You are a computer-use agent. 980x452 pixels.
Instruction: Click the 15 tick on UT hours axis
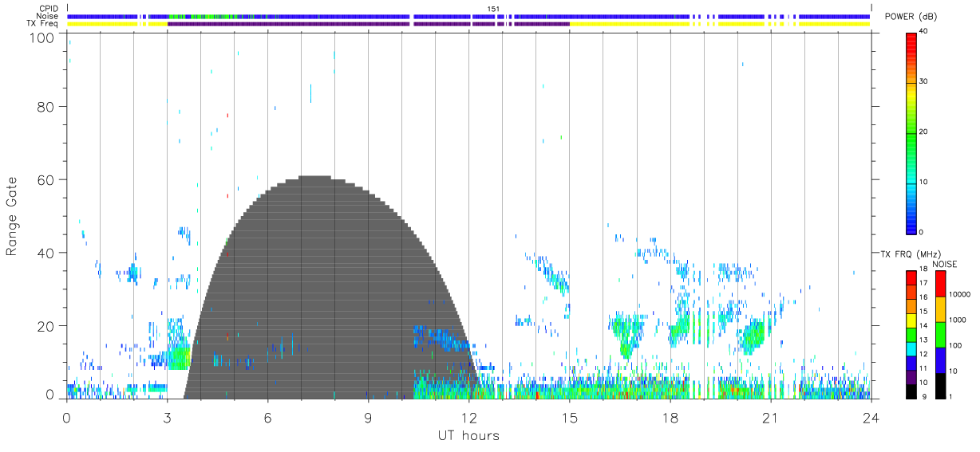(570, 417)
